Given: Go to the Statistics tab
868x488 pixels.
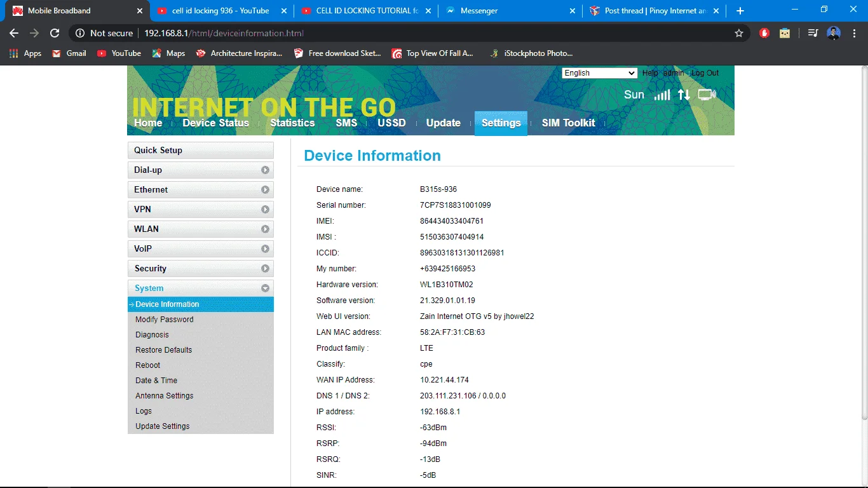Looking at the screenshot, I should (x=292, y=123).
